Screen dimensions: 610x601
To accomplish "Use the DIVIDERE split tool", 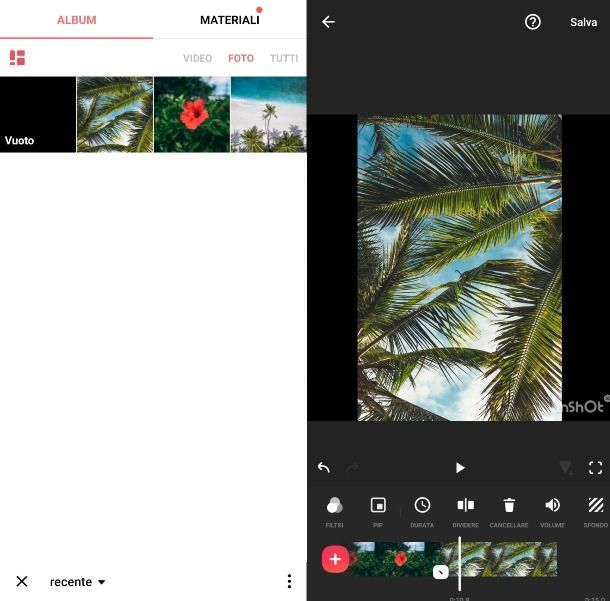I will point(466,512).
